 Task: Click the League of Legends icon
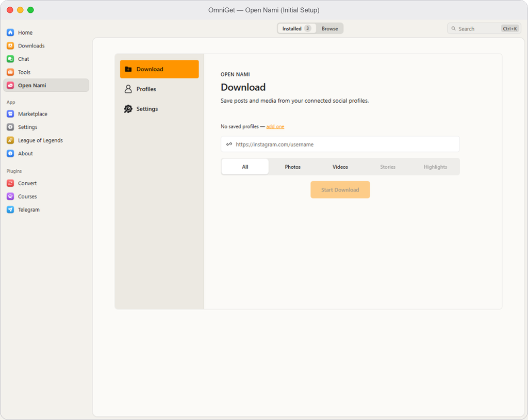coord(10,140)
